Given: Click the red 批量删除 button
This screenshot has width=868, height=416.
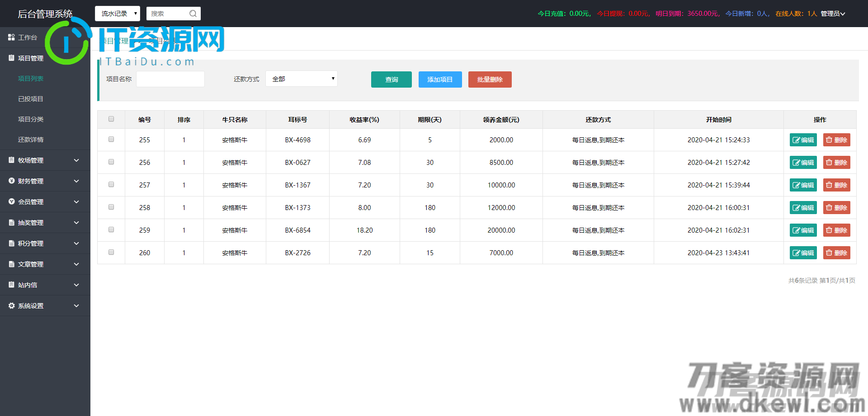Looking at the screenshot, I should point(490,79).
